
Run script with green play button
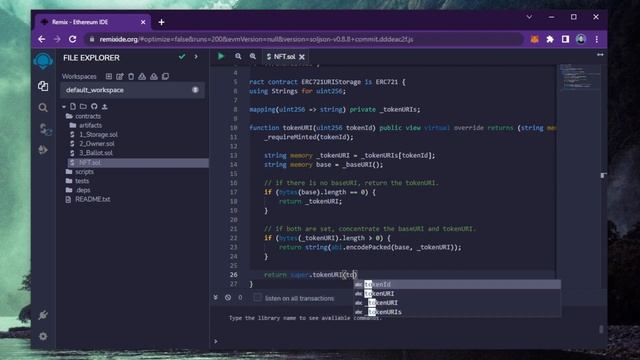click(x=221, y=56)
